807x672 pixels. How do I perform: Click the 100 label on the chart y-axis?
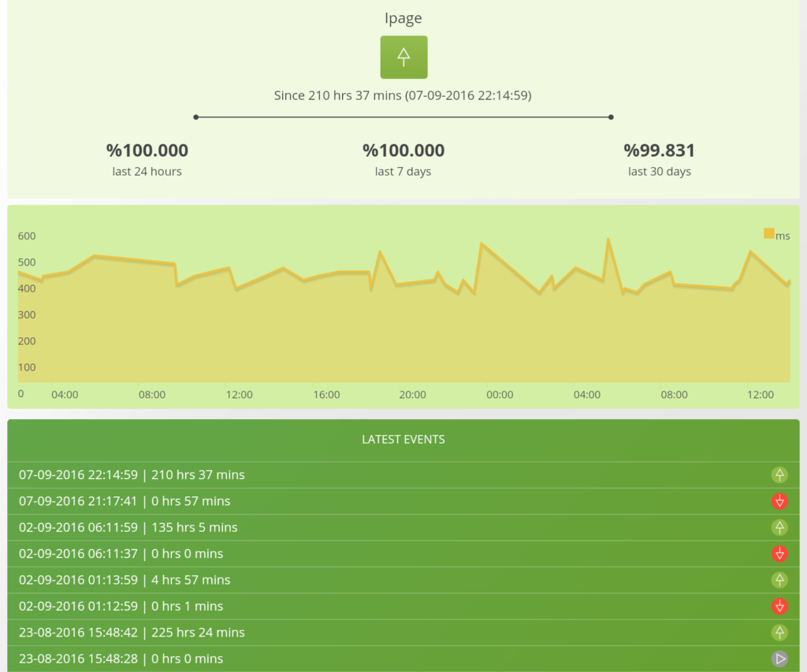(27, 367)
